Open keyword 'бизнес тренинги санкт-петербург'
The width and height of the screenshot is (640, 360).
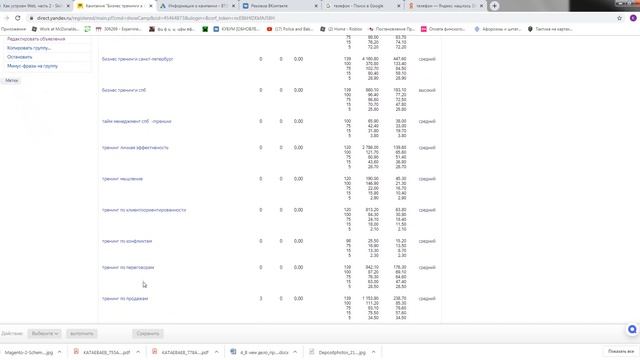(x=138, y=59)
